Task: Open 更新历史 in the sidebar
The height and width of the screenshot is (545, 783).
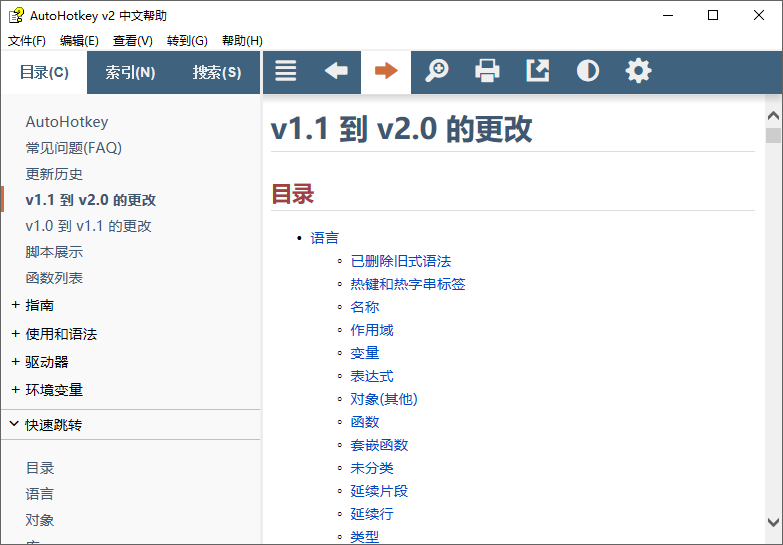Action: 54,174
